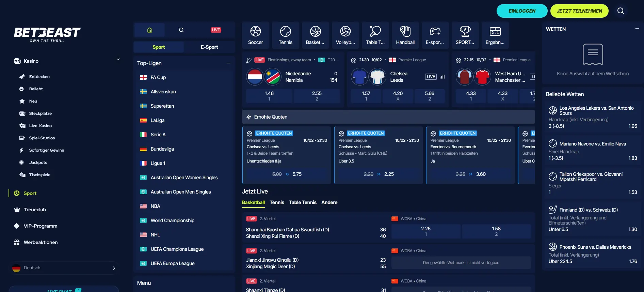The height and width of the screenshot is (292, 644).
Task: Switch to the E-Sport tab
Action: coord(209,47)
